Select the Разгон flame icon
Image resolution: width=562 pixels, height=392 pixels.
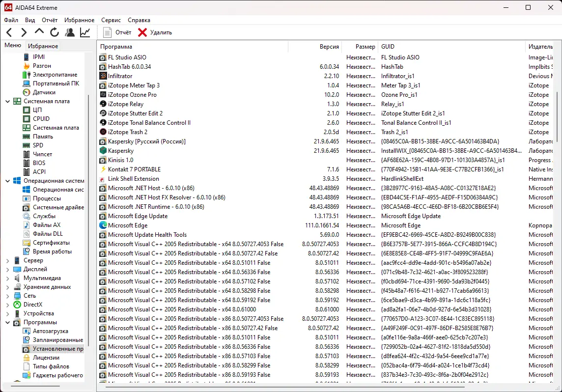(x=26, y=66)
